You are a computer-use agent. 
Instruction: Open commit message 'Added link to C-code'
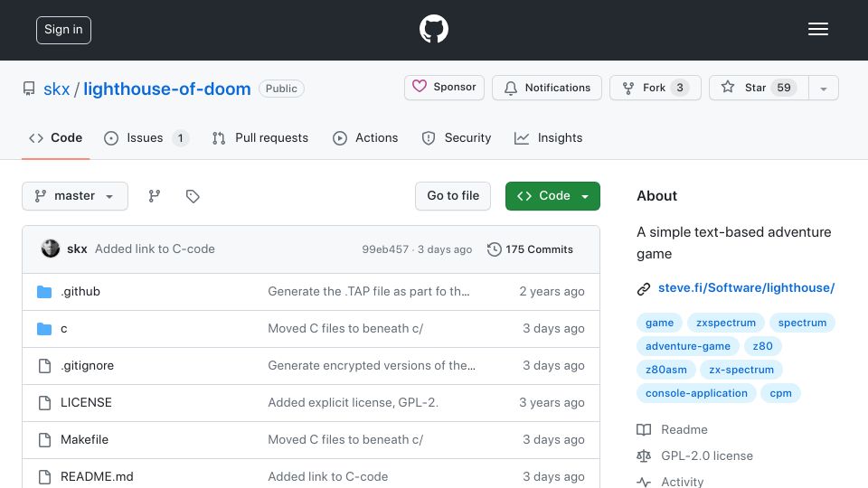tap(155, 249)
